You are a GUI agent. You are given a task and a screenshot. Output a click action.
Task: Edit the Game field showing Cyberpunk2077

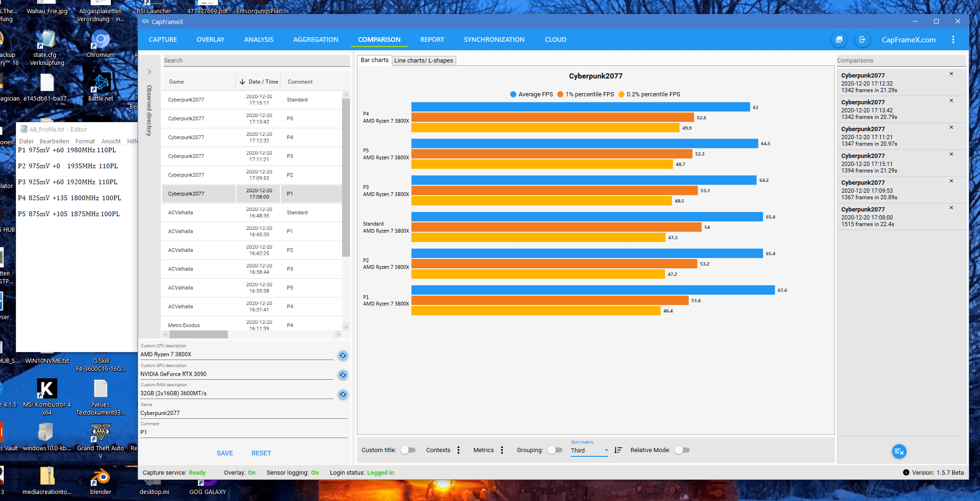coord(244,413)
